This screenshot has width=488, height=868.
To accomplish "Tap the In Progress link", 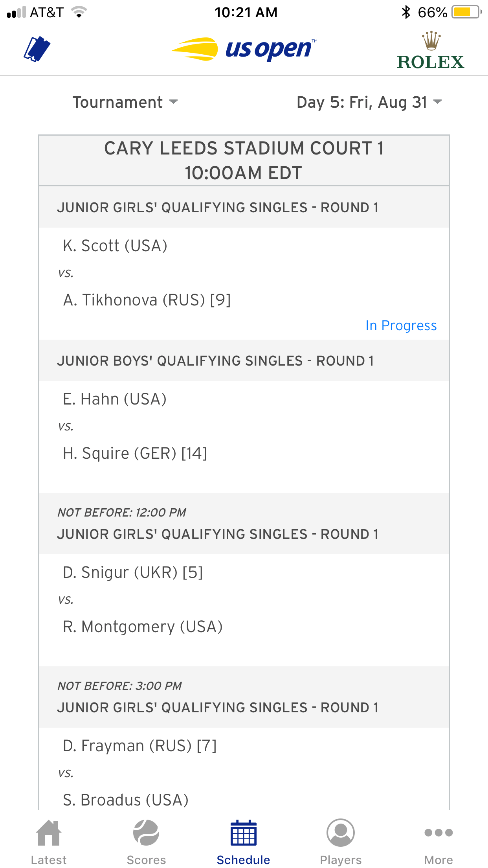I will [x=401, y=325].
